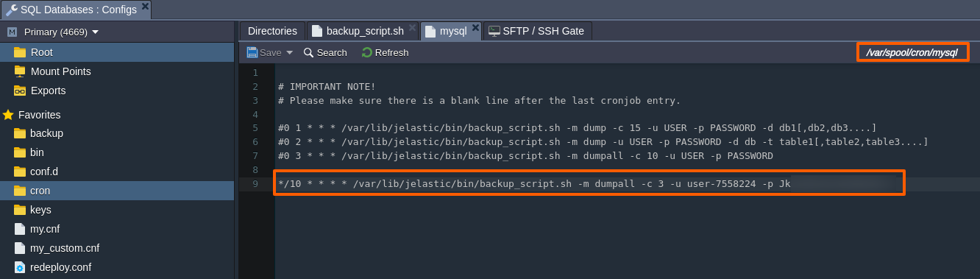
Task: Click the Primary node M icon
Action: coord(12,32)
